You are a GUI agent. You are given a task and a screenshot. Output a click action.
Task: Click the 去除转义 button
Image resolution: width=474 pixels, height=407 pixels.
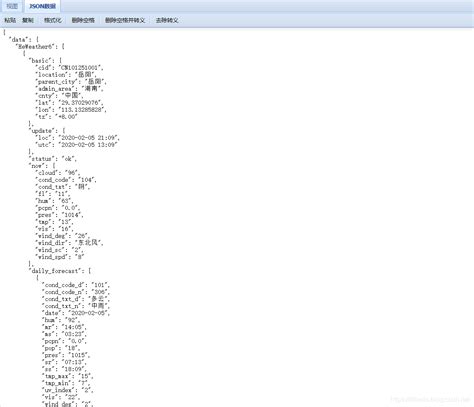pyautogui.click(x=167, y=20)
